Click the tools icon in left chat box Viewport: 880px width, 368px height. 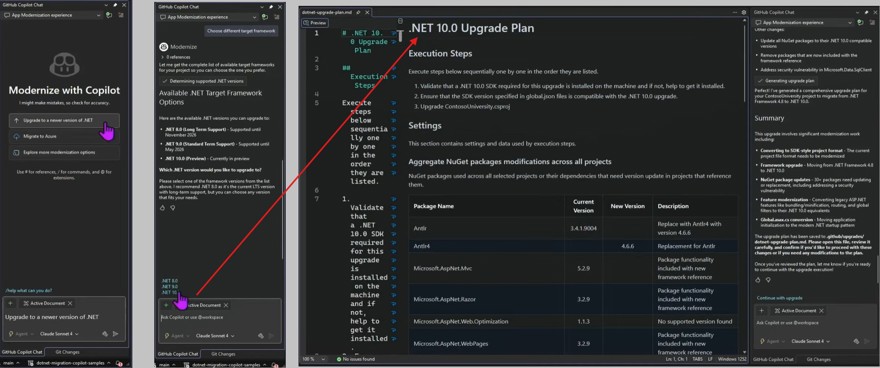pyautogui.click(x=105, y=334)
